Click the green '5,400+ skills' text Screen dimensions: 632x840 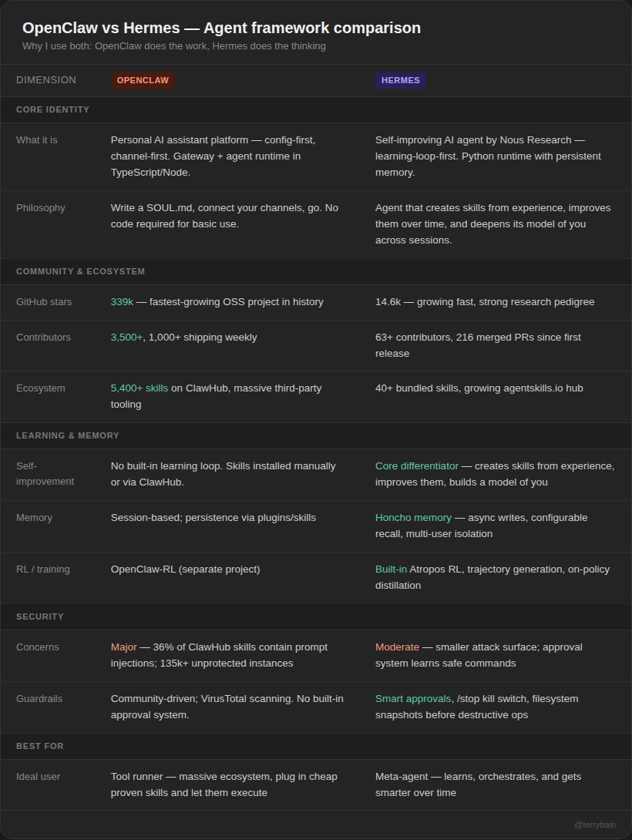click(x=140, y=388)
